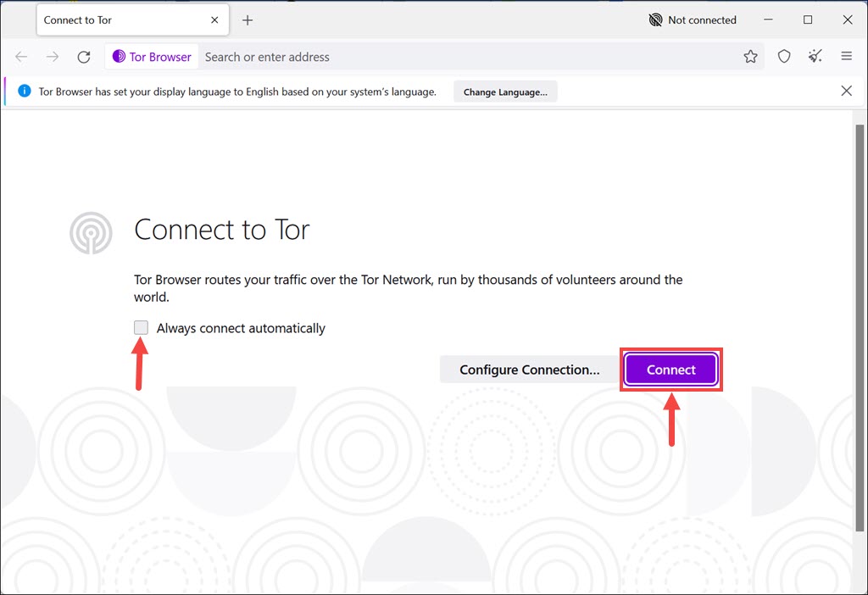Viewport: 868px width, 595px height.
Task: Click the Not connected onion status indicator
Action: point(693,19)
